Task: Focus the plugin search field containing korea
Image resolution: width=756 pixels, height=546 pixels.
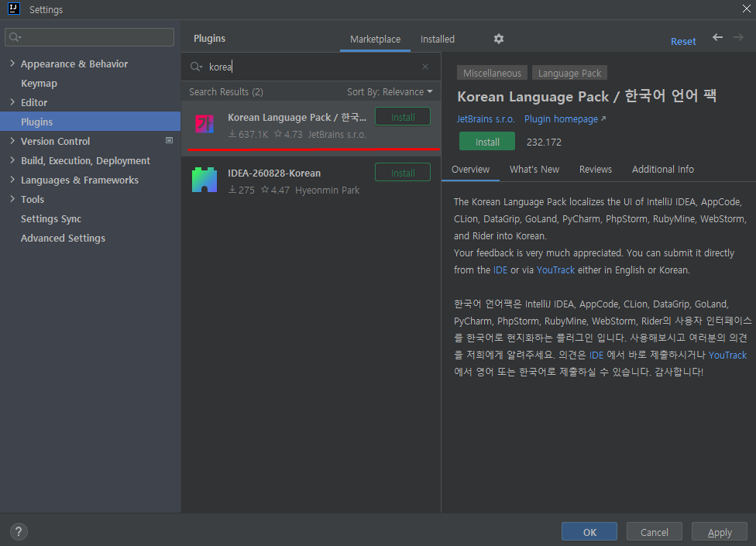Action: tap(311, 67)
